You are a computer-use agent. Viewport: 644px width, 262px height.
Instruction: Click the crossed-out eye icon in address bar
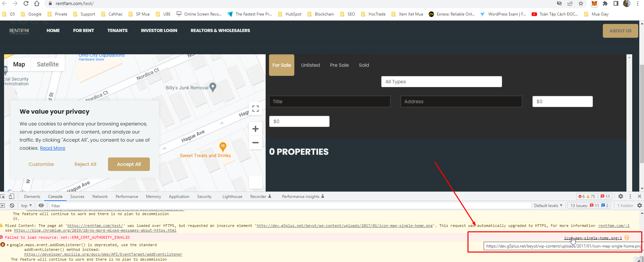(559, 3)
